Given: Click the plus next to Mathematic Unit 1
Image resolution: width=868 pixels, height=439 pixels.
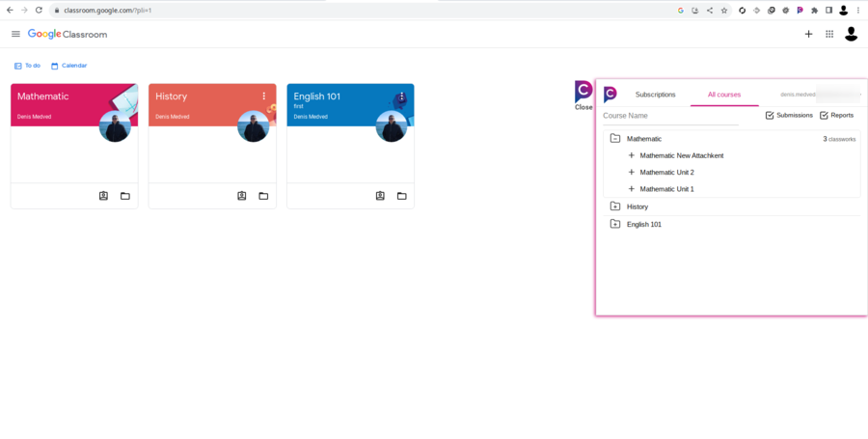Looking at the screenshot, I should pyautogui.click(x=631, y=189).
